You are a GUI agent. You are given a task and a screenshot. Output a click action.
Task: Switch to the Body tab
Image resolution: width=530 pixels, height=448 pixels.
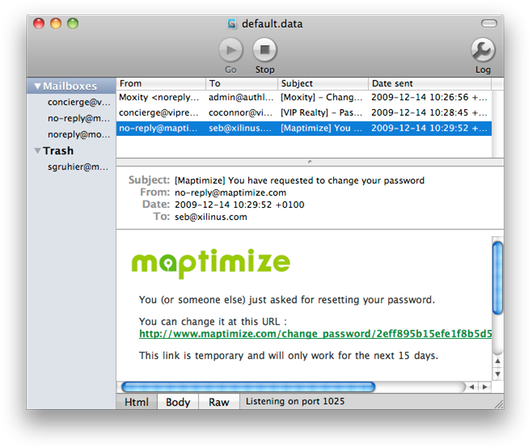point(178,402)
